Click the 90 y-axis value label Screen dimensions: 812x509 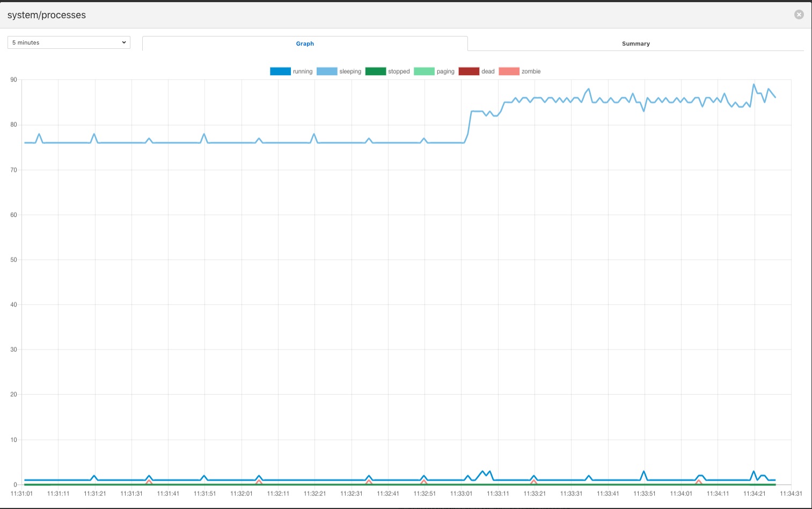click(x=13, y=79)
